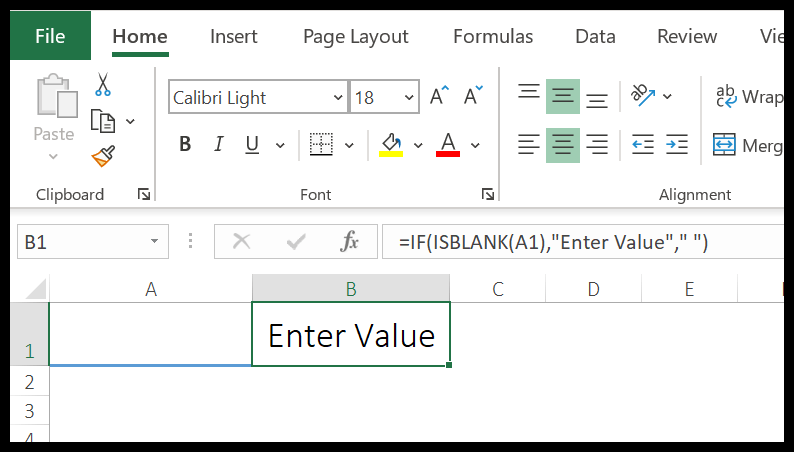The width and height of the screenshot is (794, 452).
Task: Expand Orientation dropdown arrow
Action: click(667, 96)
